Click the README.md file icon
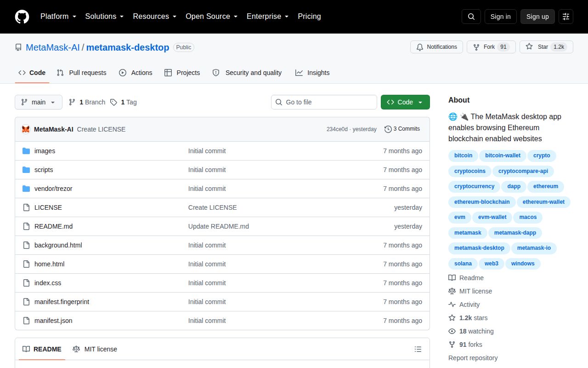This screenshot has height=368, width=588. [x=26, y=226]
